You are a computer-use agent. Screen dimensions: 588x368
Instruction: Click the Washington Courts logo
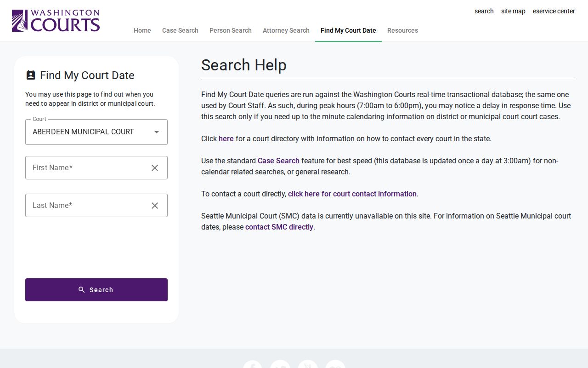click(x=56, y=21)
